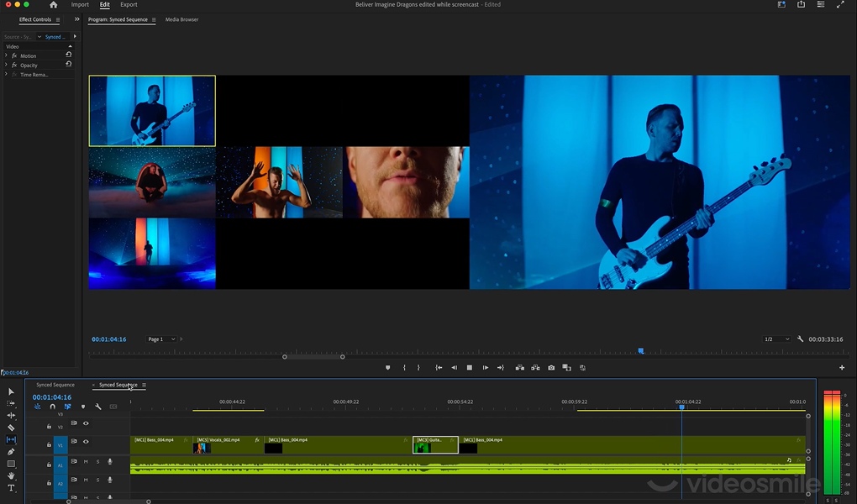Expand the Opacity effect properties
The image size is (857, 504).
6,65
